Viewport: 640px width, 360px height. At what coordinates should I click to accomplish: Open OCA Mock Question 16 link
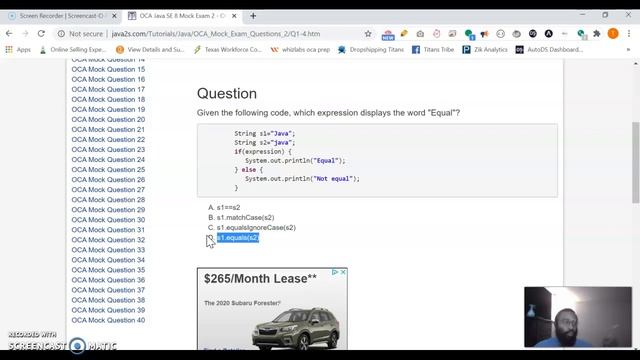[108, 79]
